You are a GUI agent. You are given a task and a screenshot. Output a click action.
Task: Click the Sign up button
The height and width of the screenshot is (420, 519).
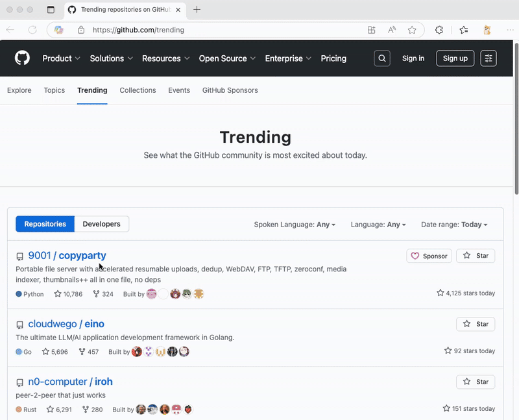[x=455, y=58]
